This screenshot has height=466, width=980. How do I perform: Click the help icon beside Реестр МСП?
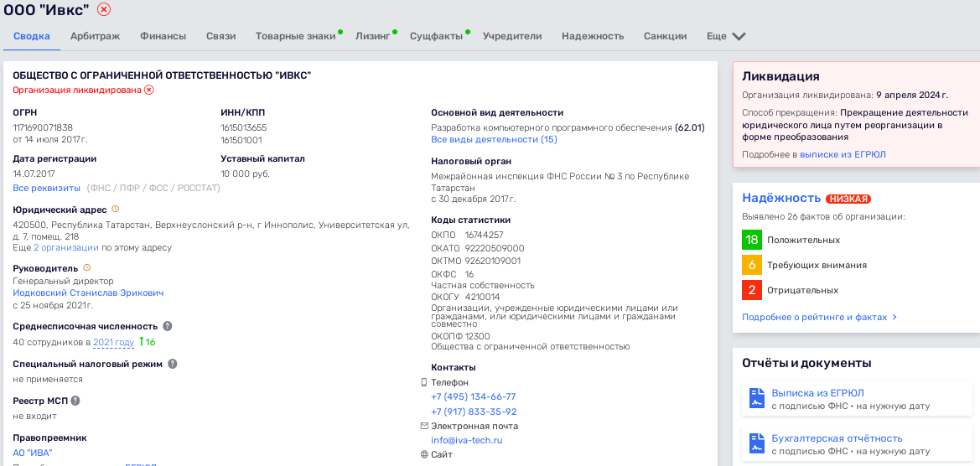click(x=75, y=401)
